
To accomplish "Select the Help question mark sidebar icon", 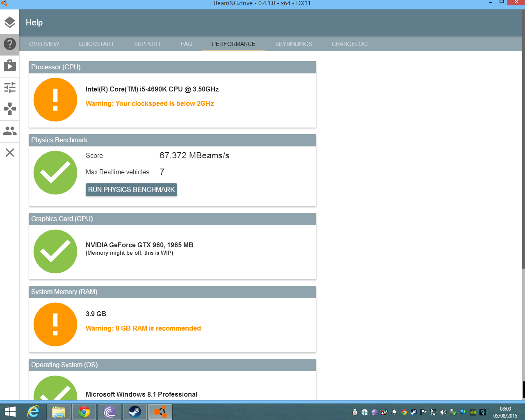I will point(10,44).
